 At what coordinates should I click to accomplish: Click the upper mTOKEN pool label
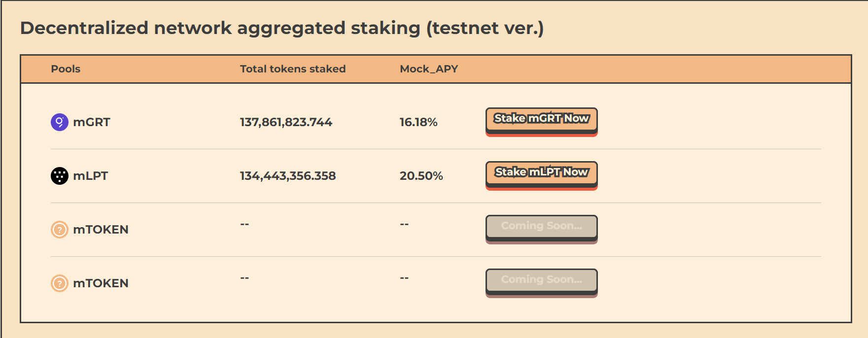click(x=101, y=230)
